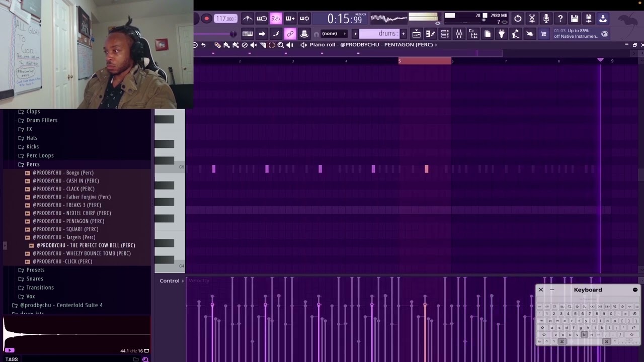This screenshot has height=362, width=644.
Task: Click browser search magnifier icon
Action: tap(145, 359)
